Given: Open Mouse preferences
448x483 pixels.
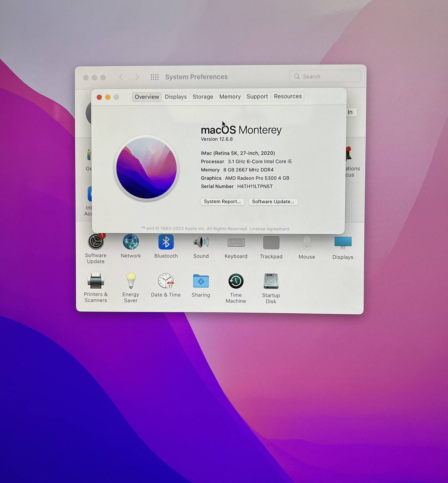Looking at the screenshot, I should pos(307,243).
